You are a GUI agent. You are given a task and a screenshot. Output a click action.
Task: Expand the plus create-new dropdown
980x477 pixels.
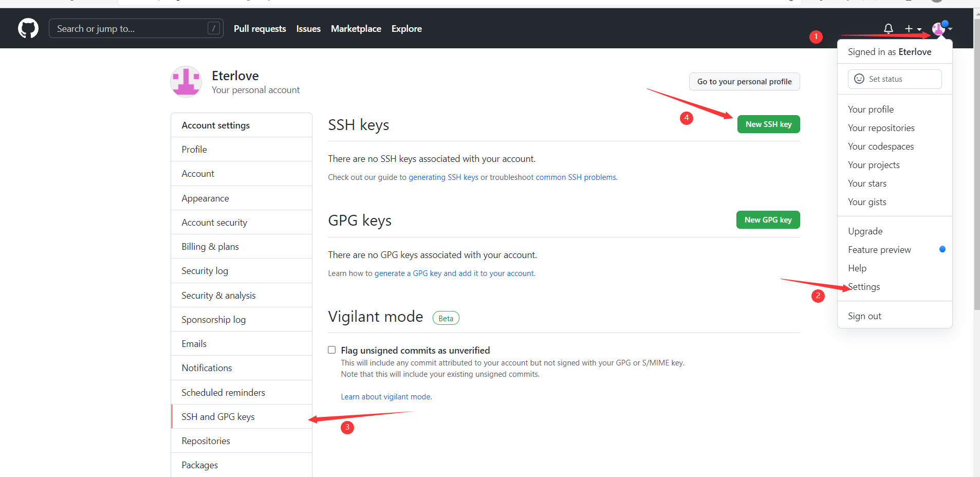pos(913,29)
